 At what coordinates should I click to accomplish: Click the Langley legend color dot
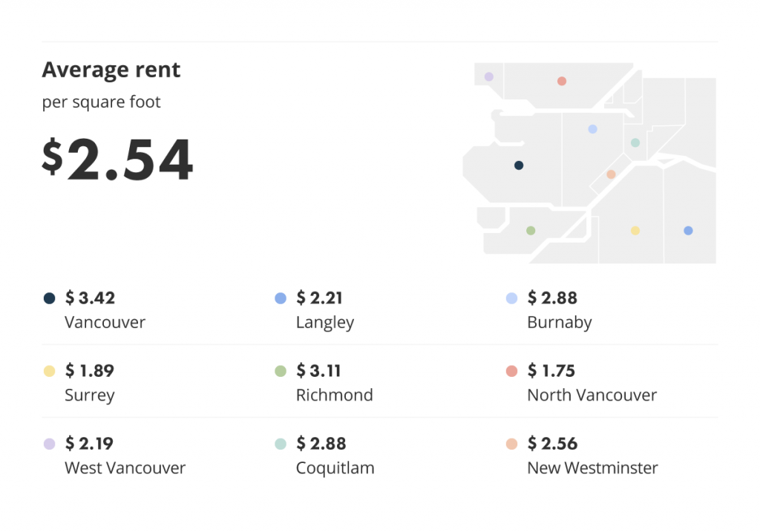click(x=281, y=298)
